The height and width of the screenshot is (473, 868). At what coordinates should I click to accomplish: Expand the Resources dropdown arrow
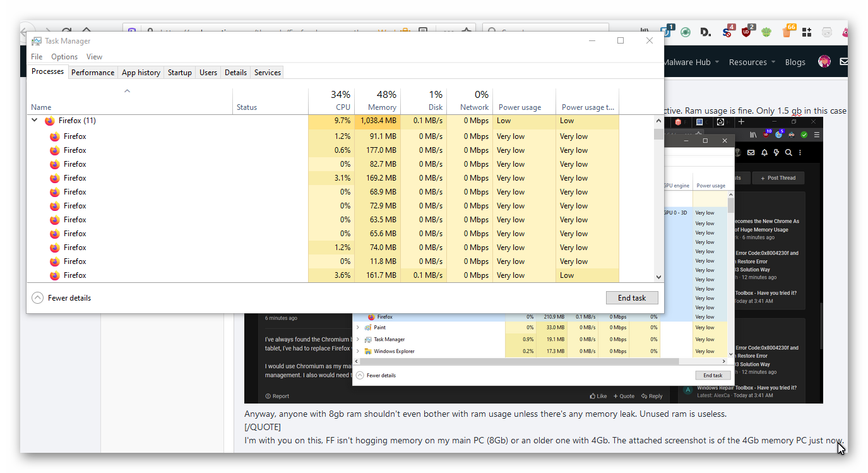[773, 63]
